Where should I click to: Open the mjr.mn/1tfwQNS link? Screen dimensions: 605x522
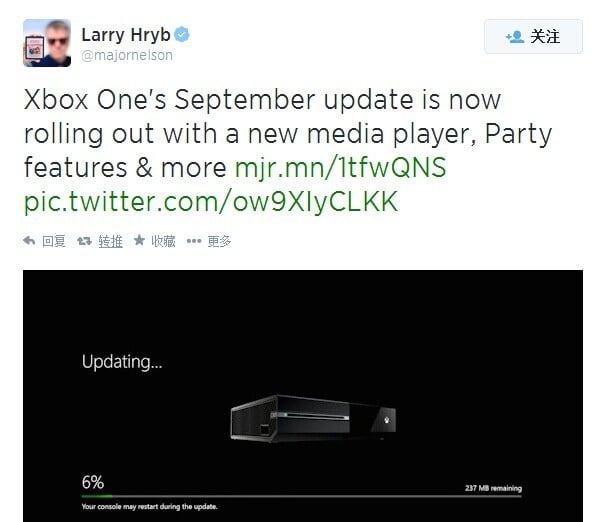(x=341, y=167)
